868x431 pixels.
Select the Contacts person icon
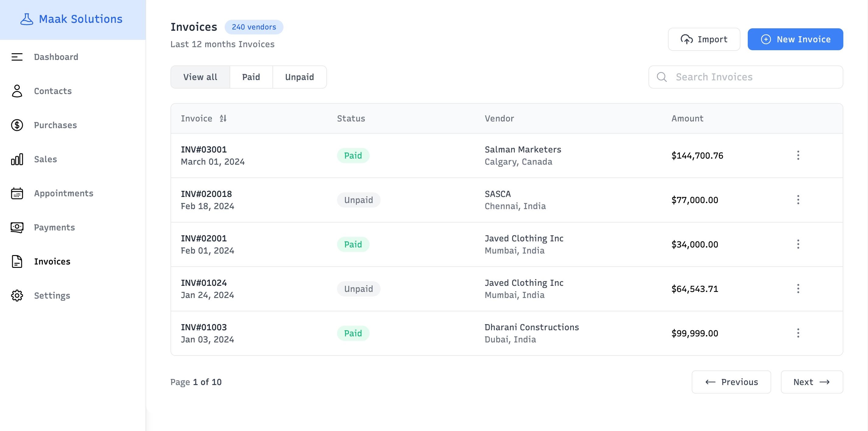pyautogui.click(x=16, y=91)
